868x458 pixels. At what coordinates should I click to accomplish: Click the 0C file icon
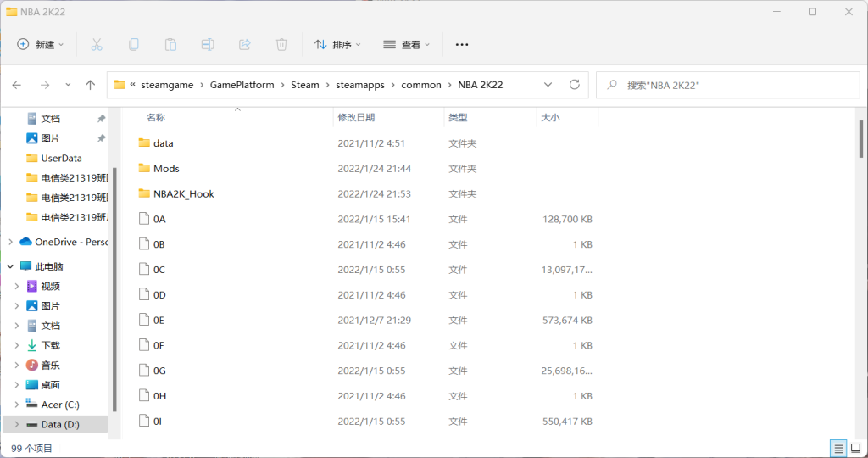pos(144,269)
